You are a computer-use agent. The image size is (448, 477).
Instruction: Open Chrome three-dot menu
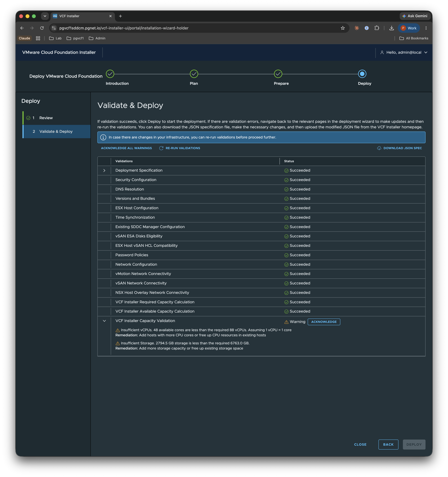coord(426,28)
